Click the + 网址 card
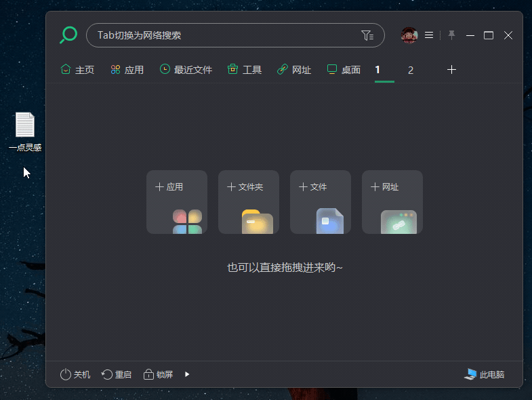The height and width of the screenshot is (400, 532). pos(392,202)
